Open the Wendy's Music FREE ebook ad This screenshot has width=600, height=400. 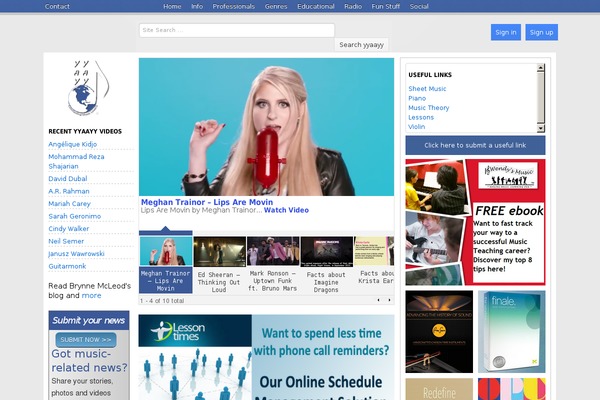pos(475,222)
